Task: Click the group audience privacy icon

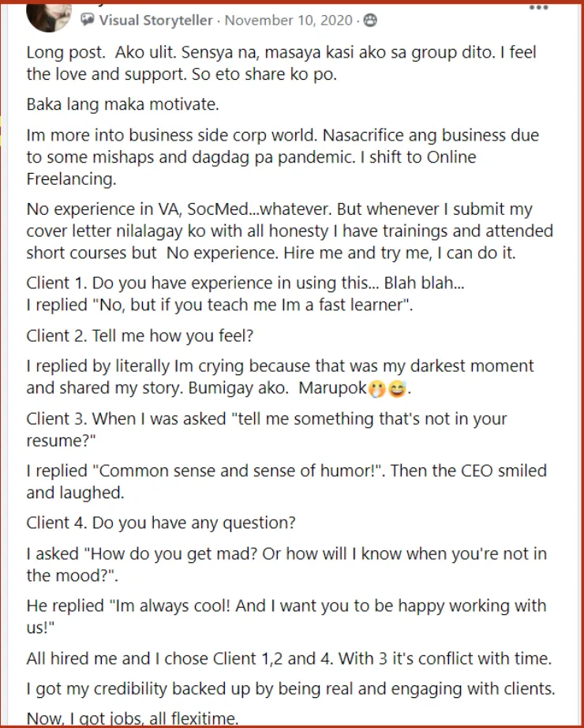Action: (370, 21)
